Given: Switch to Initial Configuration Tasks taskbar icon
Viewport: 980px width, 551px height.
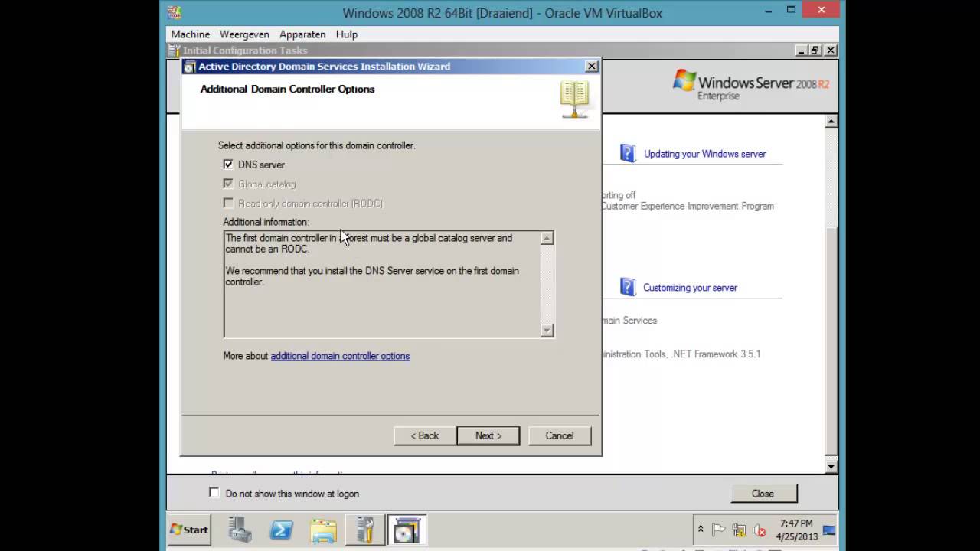Looking at the screenshot, I should (x=364, y=530).
